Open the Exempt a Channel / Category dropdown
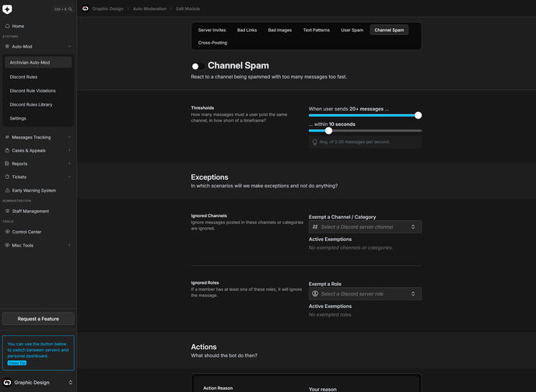Screen dimensions: 536x392 click(x=365, y=227)
